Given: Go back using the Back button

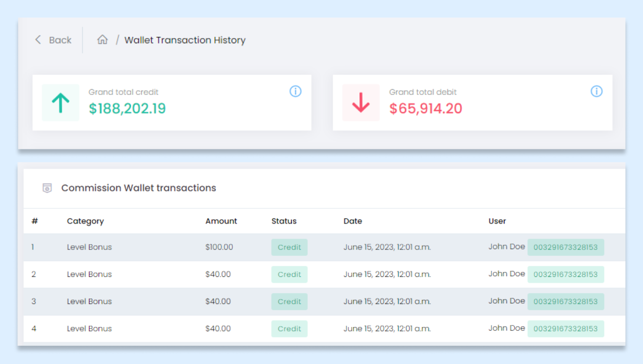Looking at the screenshot, I should tap(53, 40).
